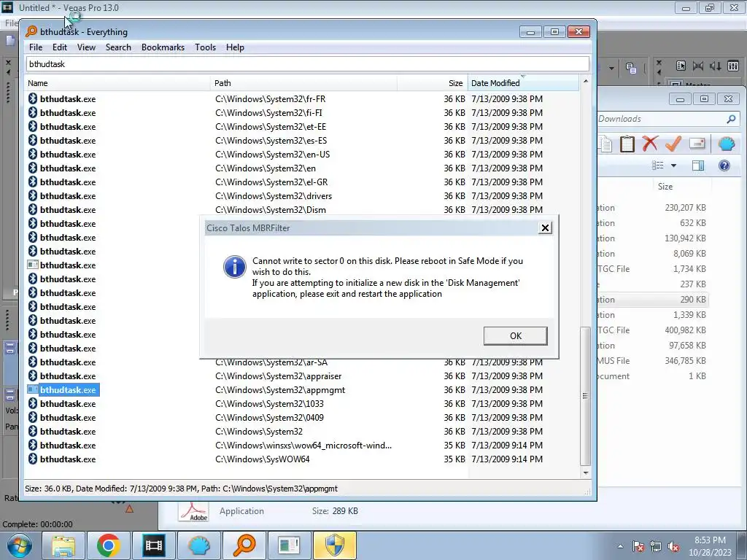This screenshot has height=560, width=747.
Task: Select bthudtask.exe in System32\1033
Action: pyautogui.click(x=68, y=403)
